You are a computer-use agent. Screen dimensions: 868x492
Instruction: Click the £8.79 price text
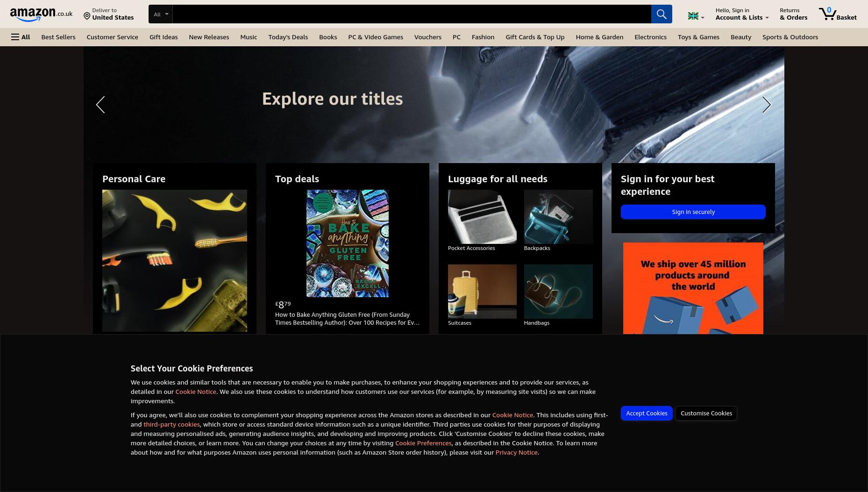tap(283, 305)
